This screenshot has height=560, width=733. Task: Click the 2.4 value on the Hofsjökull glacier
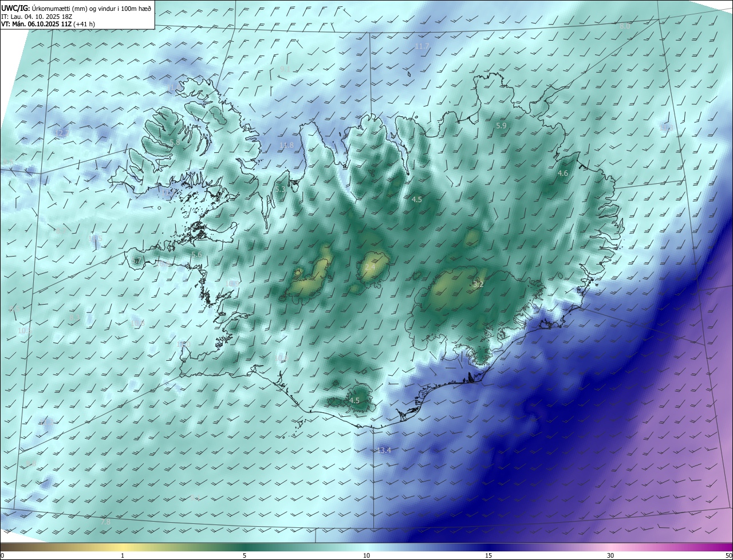[370, 267]
